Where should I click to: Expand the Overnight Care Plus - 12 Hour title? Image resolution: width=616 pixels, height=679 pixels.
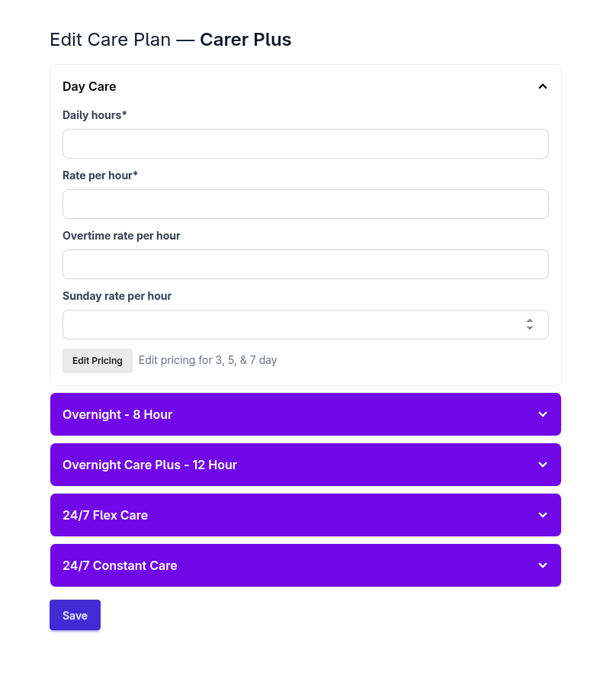(x=149, y=465)
